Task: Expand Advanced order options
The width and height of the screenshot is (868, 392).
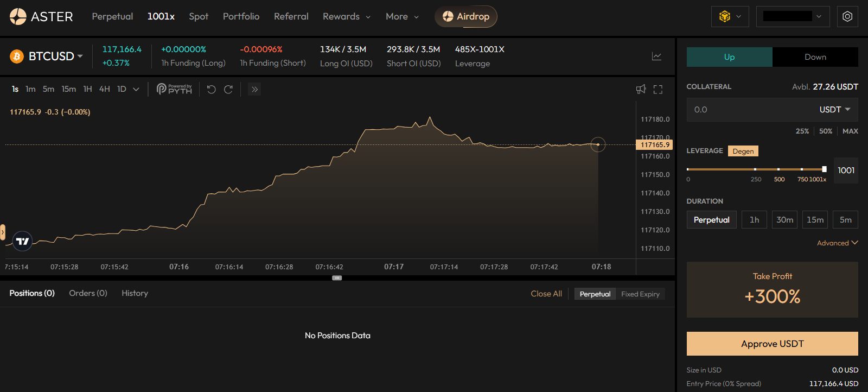Action: pyautogui.click(x=837, y=243)
